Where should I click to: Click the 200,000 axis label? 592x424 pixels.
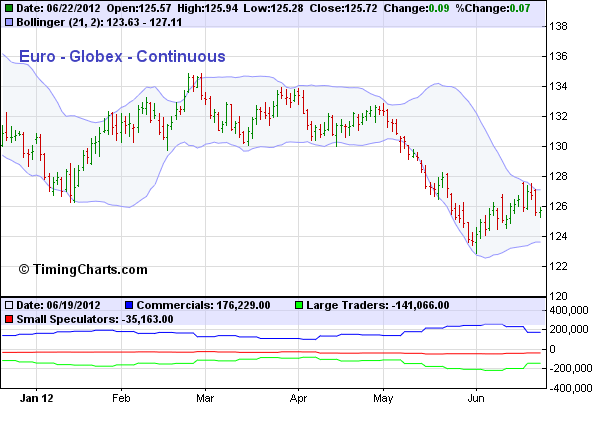[x=569, y=330]
